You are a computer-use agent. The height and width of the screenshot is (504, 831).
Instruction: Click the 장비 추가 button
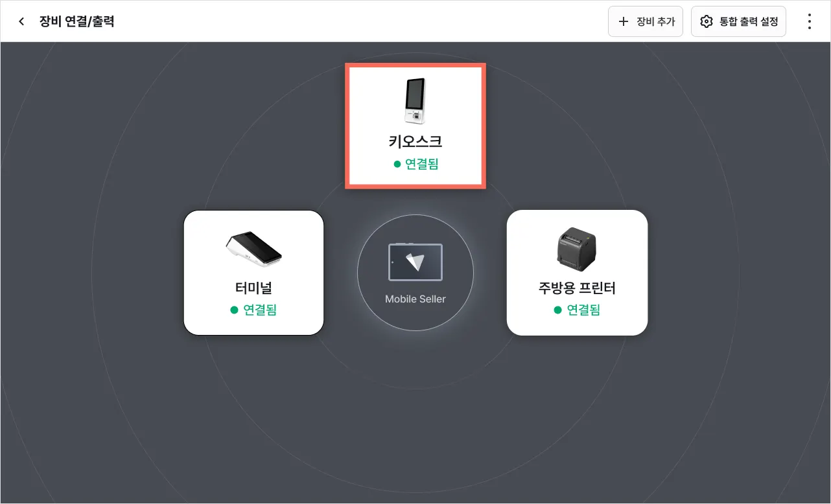tap(646, 21)
